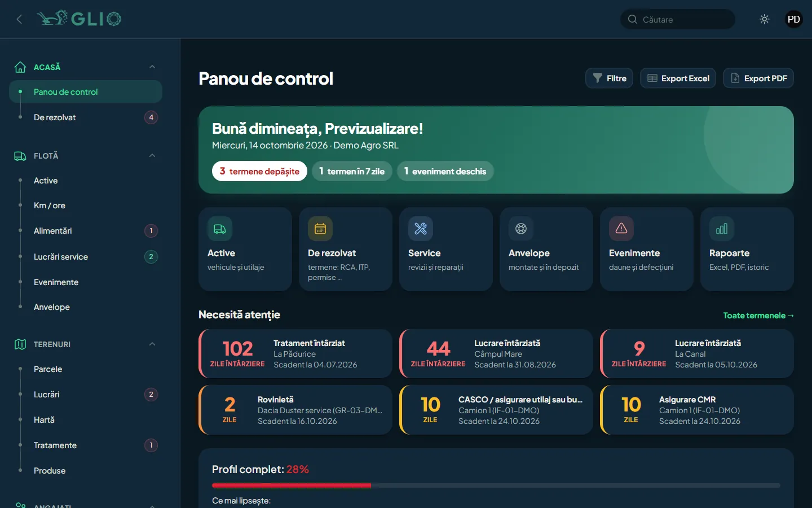Image resolution: width=812 pixels, height=508 pixels.
Task: Click the Lucrări under Terenuri badge 2
Action: (151, 395)
